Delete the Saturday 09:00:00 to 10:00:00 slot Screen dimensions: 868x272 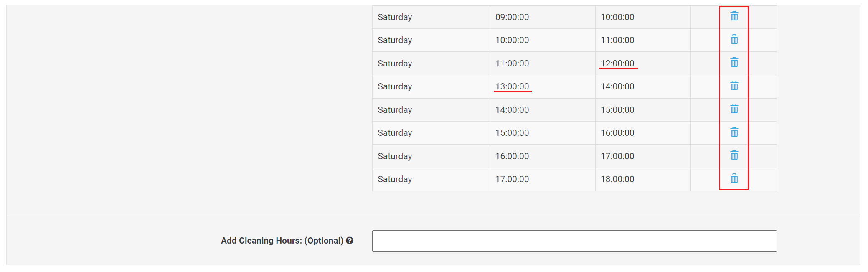pyautogui.click(x=734, y=16)
